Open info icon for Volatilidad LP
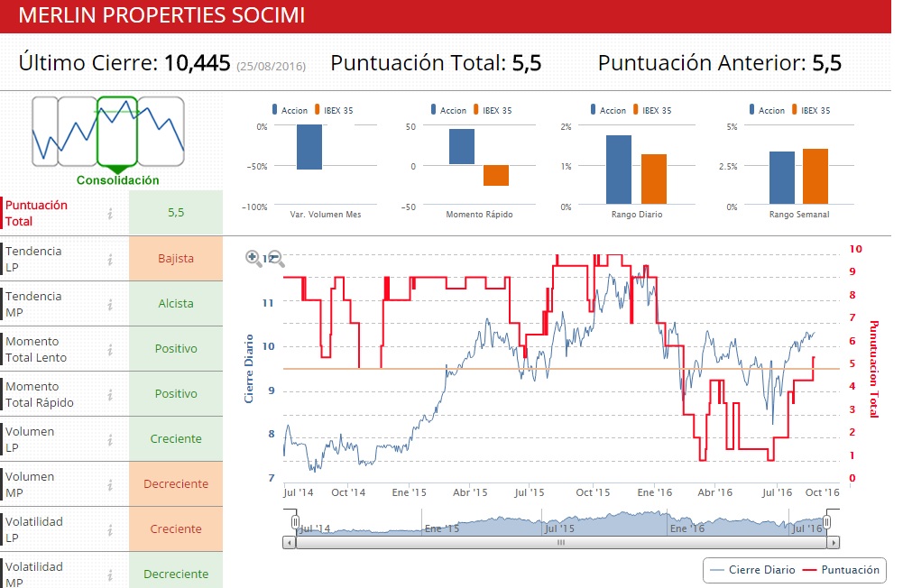The width and height of the screenshot is (903, 588). 110,530
